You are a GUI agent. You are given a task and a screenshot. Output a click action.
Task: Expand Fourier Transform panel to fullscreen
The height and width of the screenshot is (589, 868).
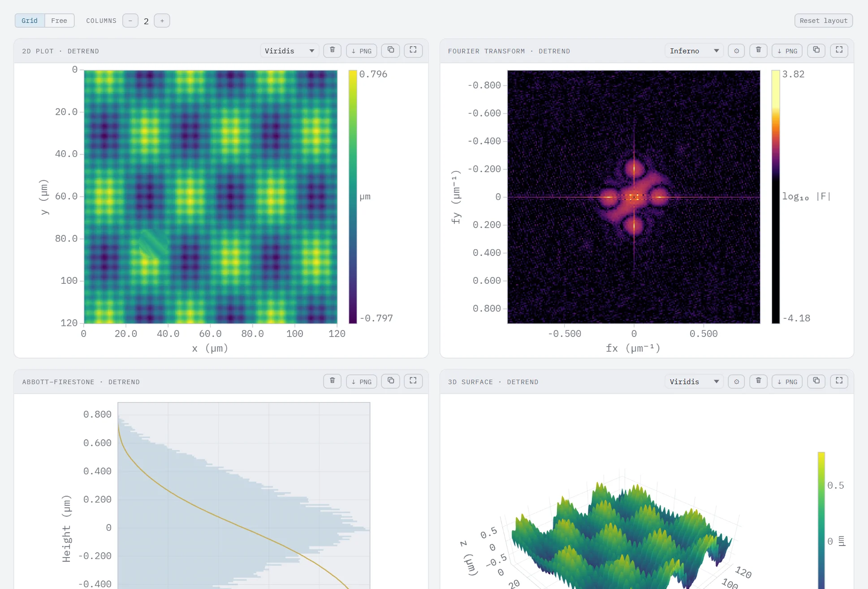[839, 50]
